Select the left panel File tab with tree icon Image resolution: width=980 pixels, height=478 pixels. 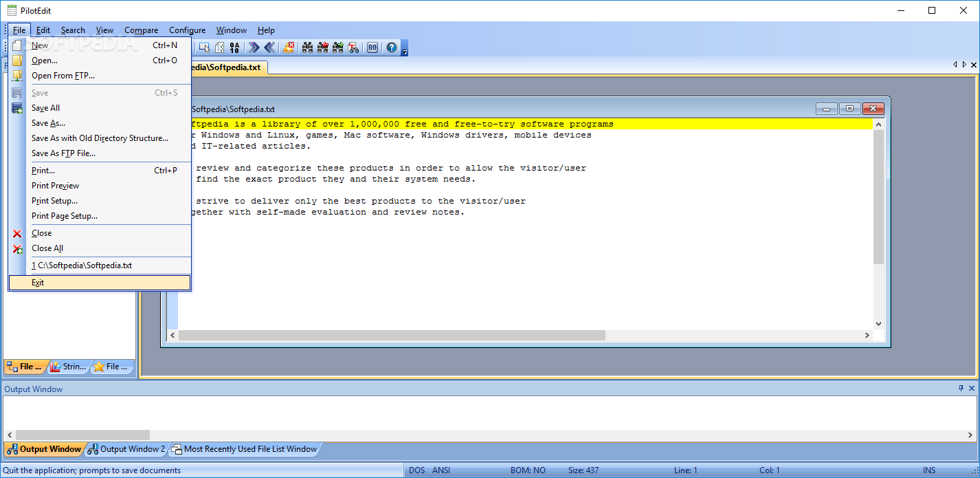[25, 367]
